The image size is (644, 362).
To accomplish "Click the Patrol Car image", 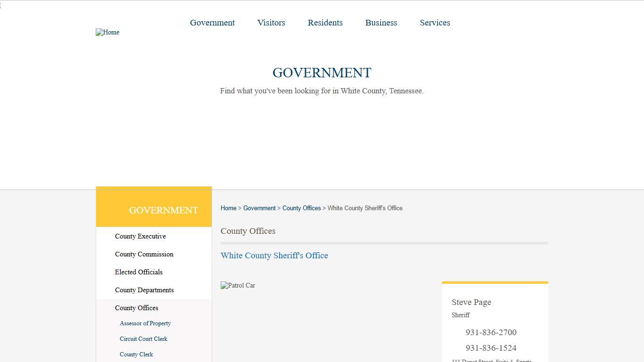I will (238, 285).
